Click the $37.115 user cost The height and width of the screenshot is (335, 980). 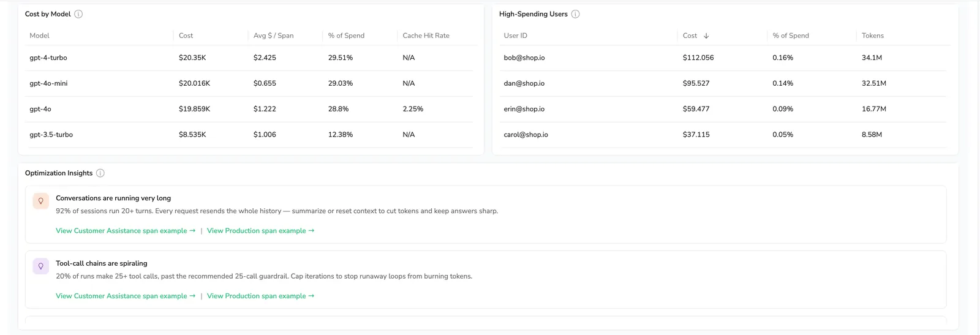tap(696, 135)
